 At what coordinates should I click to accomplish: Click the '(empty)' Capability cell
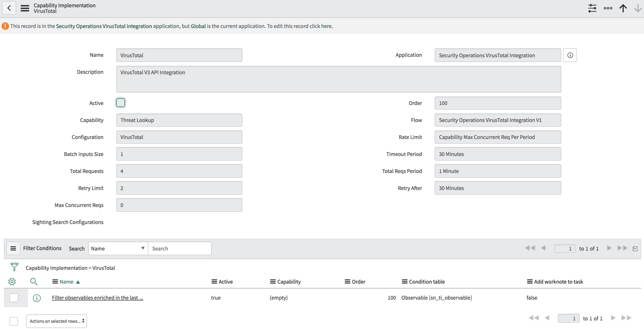click(278, 298)
